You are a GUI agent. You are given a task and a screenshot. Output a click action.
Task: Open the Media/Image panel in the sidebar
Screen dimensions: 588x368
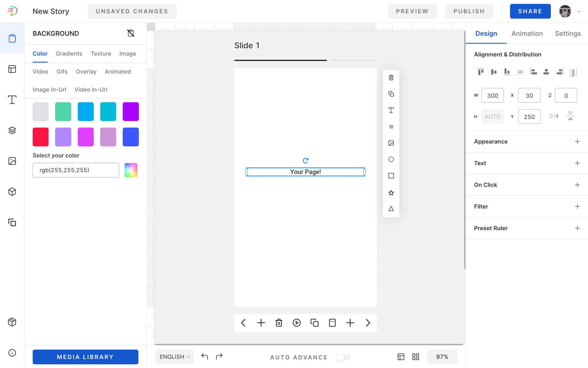coord(12,161)
